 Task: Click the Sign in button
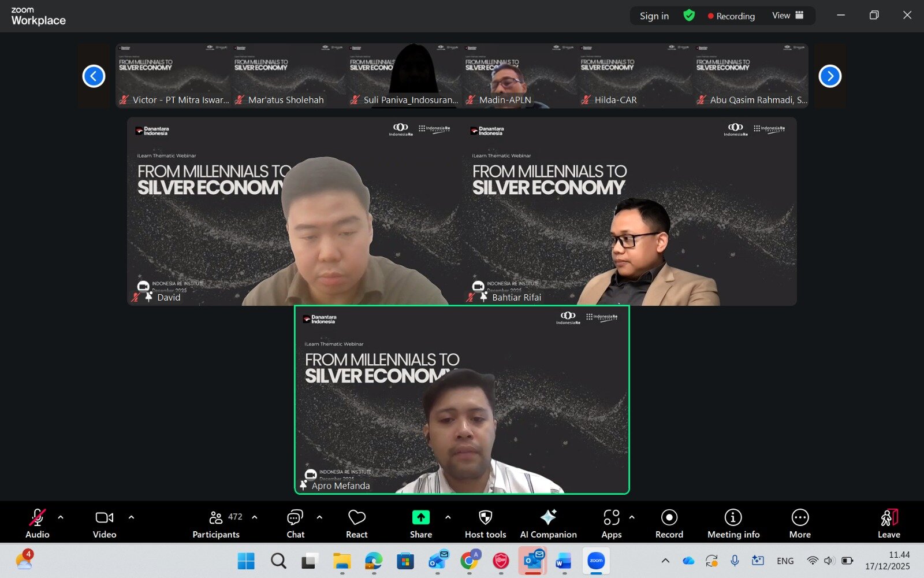(654, 16)
